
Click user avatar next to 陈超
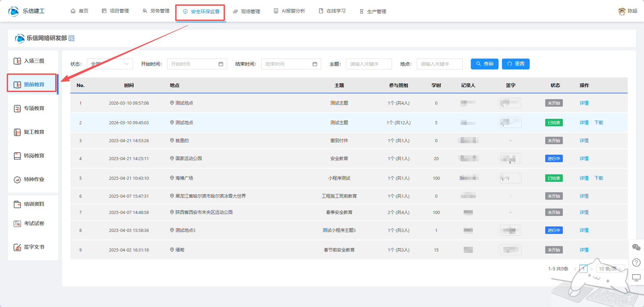click(x=621, y=11)
